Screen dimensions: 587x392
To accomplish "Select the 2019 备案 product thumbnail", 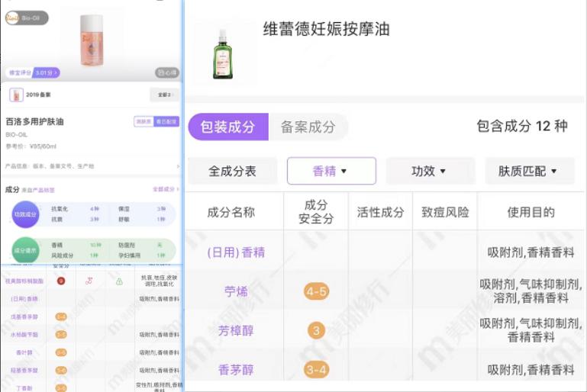I will click(x=16, y=95).
